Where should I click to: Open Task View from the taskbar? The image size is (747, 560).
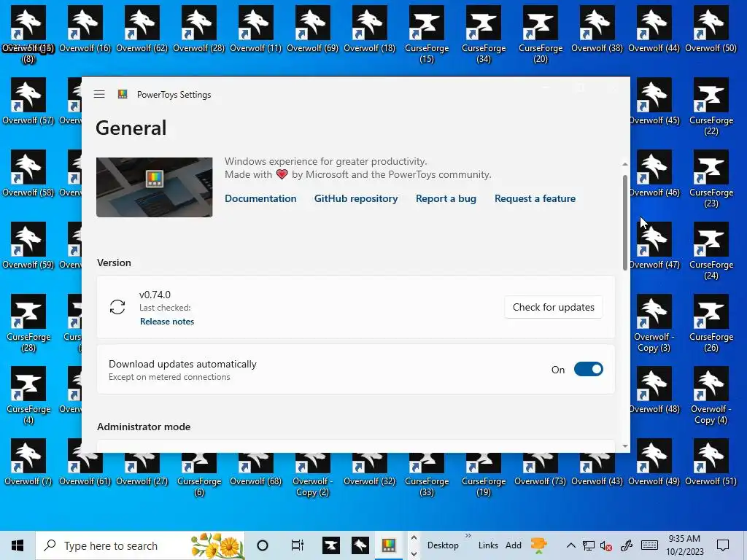(298, 545)
